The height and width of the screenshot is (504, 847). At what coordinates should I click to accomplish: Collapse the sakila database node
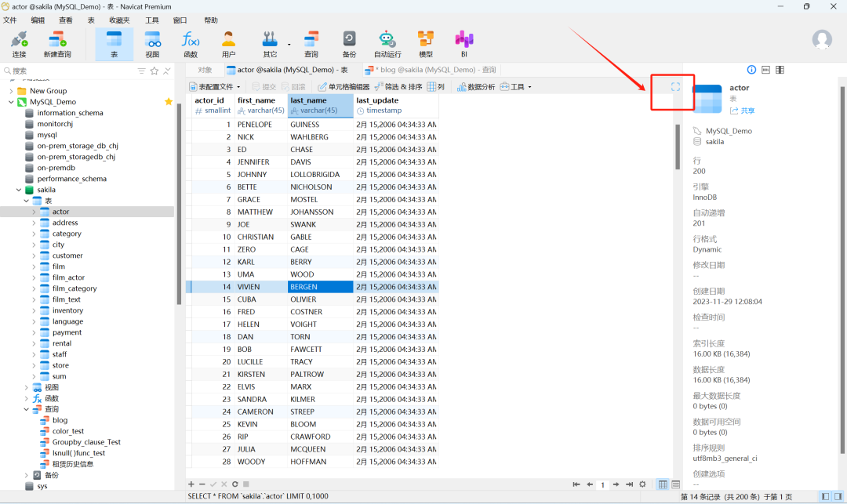[18, 190]
